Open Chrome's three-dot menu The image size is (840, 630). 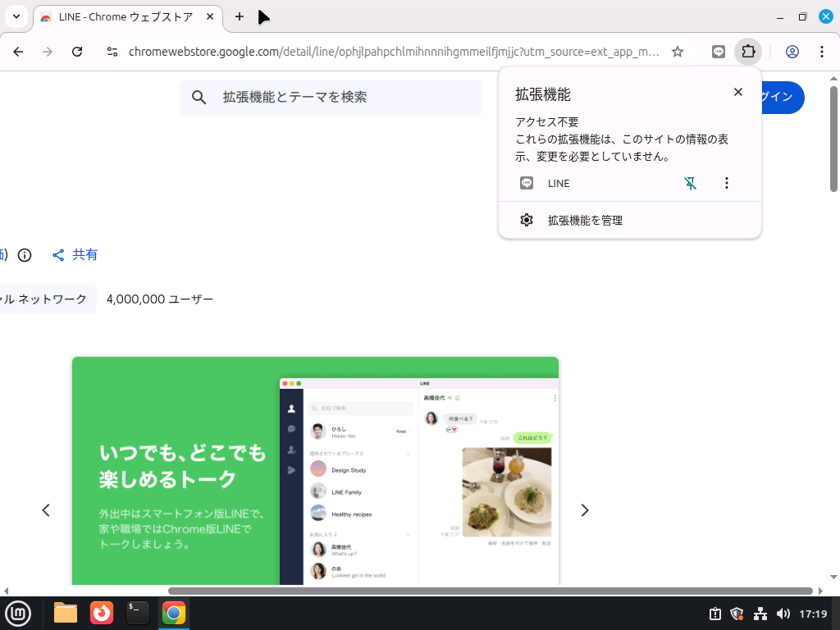(822, 51)
